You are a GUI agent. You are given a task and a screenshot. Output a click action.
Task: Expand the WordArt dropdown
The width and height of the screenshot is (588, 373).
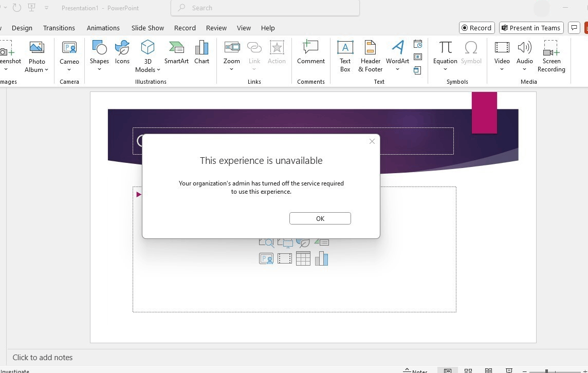397,69
